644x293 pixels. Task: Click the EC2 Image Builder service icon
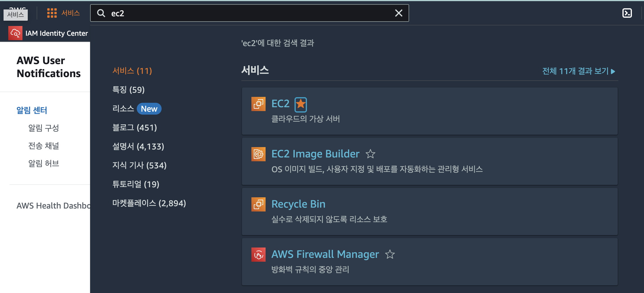click(258, 154)
